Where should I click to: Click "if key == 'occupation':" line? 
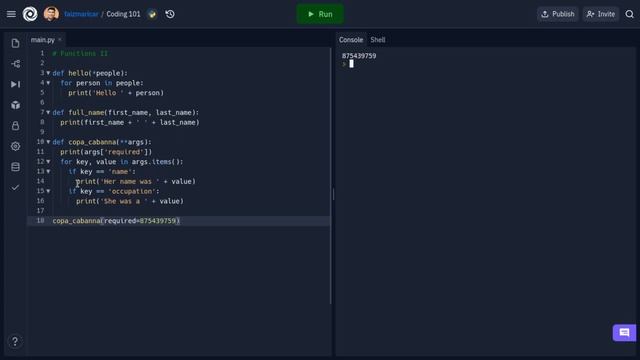114,191
